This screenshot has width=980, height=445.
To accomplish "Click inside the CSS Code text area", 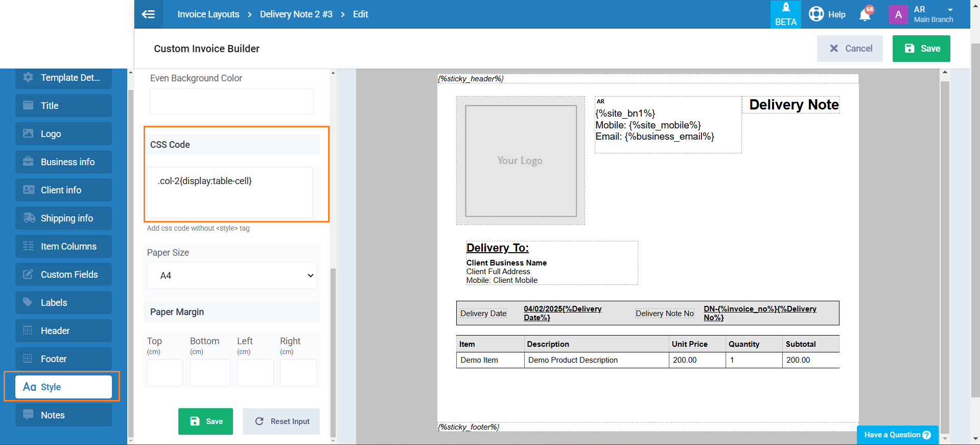I will (230, 192).
